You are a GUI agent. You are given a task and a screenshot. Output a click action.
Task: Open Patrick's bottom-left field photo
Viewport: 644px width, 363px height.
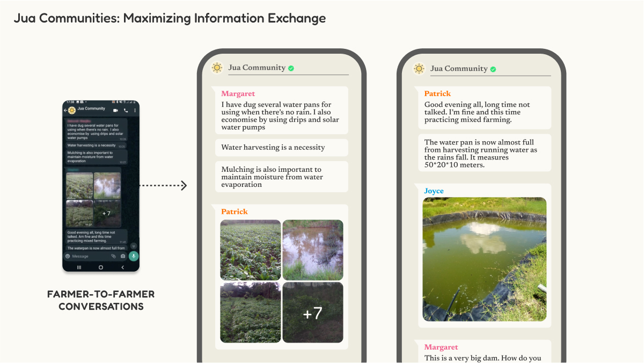coord(251,313)
